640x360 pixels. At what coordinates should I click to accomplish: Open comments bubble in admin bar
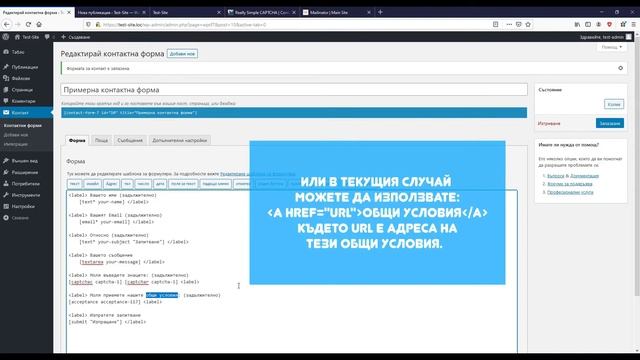49,37
